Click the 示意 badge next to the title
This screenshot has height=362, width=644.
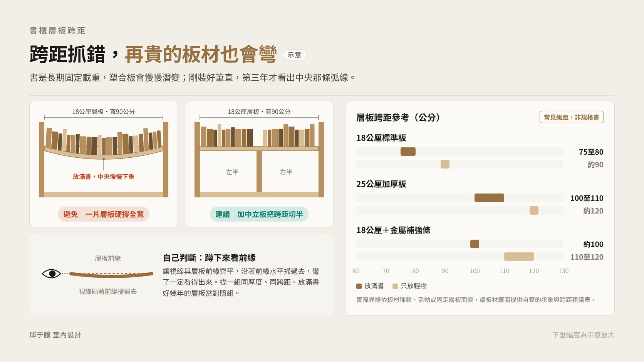295,55
